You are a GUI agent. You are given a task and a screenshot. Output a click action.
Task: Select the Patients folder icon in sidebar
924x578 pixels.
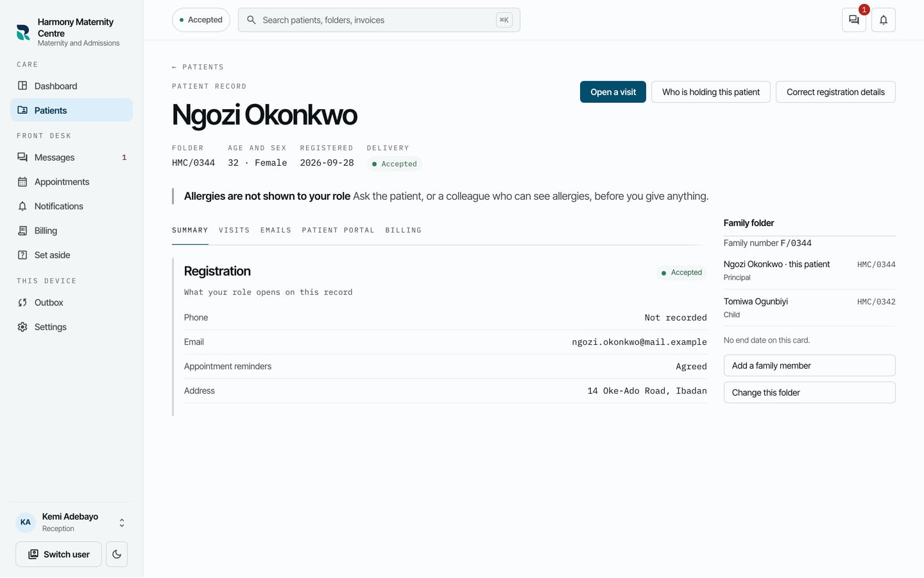(22, 110)
